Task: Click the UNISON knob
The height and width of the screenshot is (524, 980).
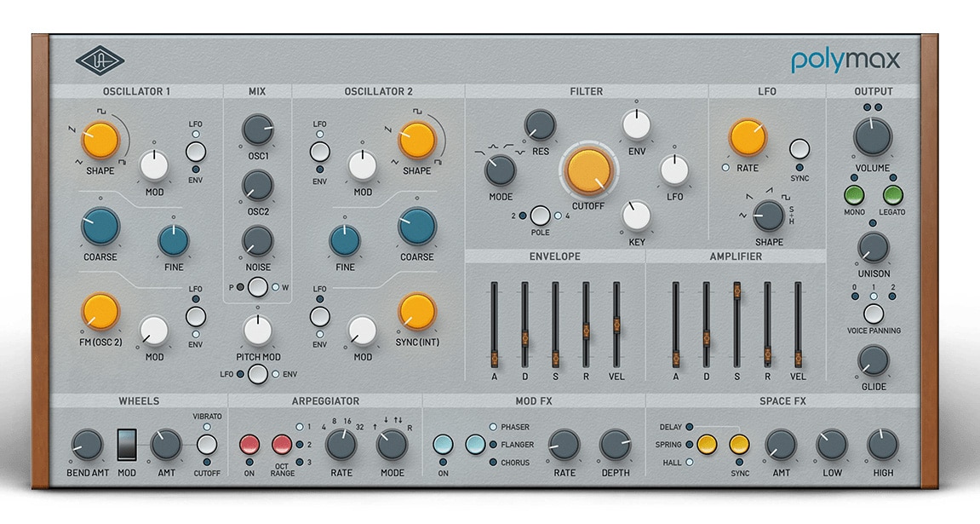Action: coord(873,247)
